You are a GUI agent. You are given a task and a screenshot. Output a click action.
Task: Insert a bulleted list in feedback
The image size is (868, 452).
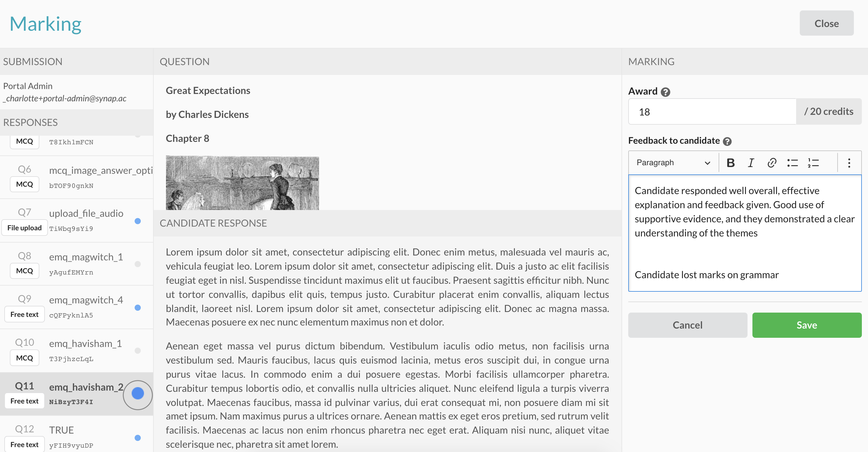click(792, 163)
